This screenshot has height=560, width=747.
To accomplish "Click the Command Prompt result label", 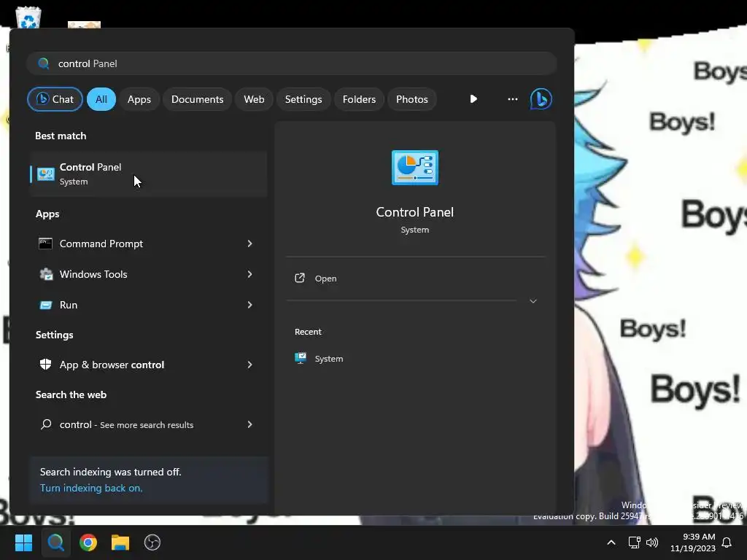I will coord(101,244).
